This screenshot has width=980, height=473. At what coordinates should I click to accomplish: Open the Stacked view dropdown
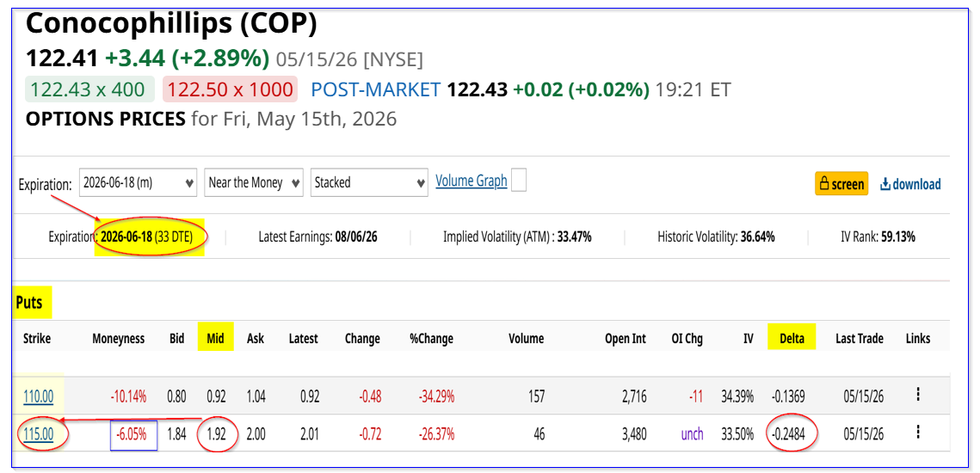[369, 182]
